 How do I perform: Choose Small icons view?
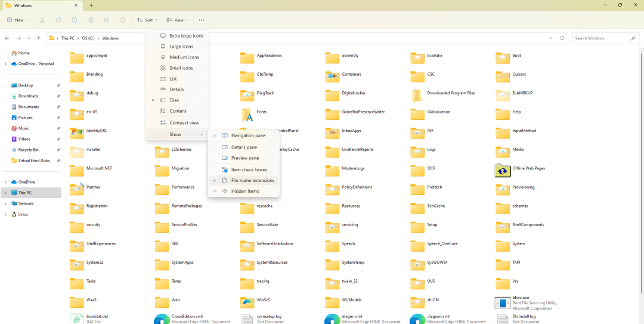178,68
